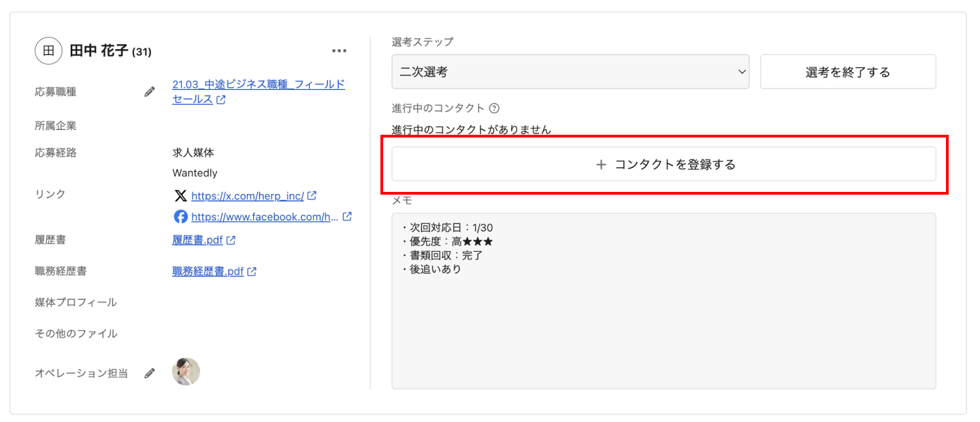
Task: Open the Facebook profile URL link
Action: (x=265, y=217)
